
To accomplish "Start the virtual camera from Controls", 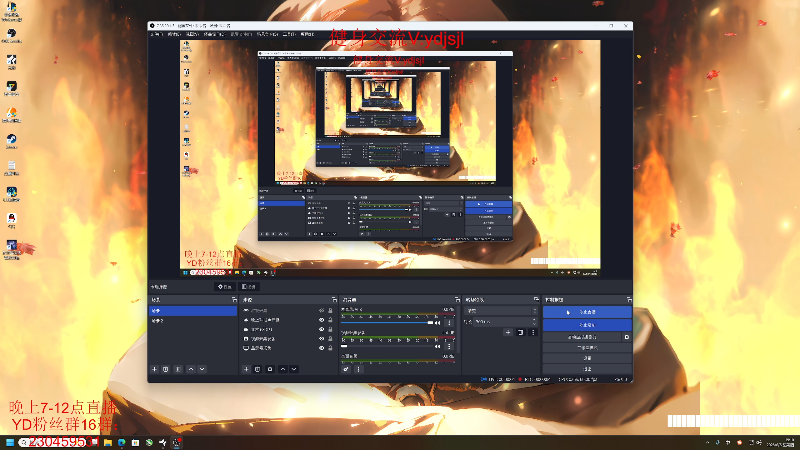I will click(x=582, y=337).
